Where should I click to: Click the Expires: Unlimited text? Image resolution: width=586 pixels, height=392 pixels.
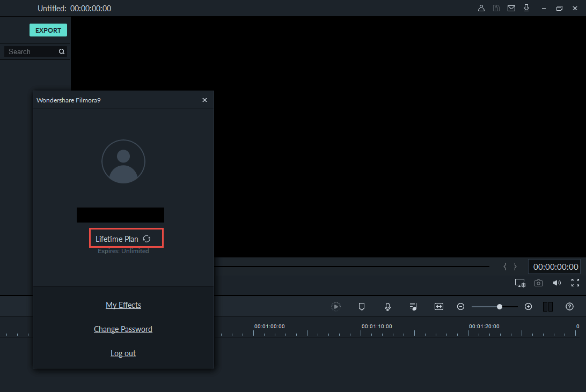tap(123, 251)
